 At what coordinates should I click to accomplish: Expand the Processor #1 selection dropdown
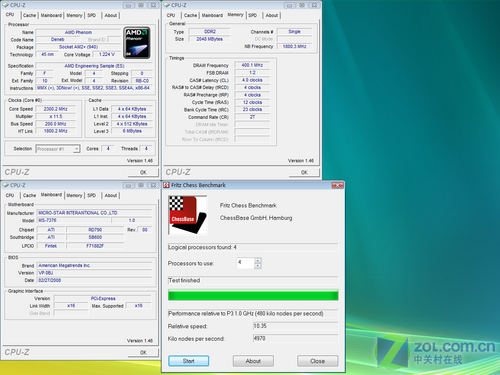[x=77, y=149]
